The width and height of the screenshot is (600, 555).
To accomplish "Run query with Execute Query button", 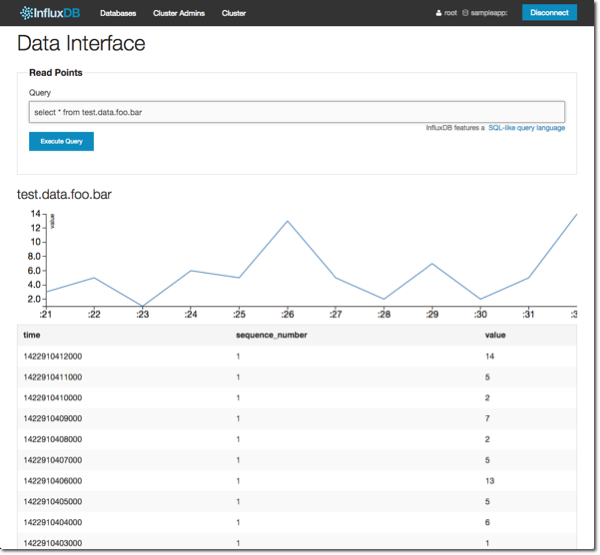I will coord(61,142).
